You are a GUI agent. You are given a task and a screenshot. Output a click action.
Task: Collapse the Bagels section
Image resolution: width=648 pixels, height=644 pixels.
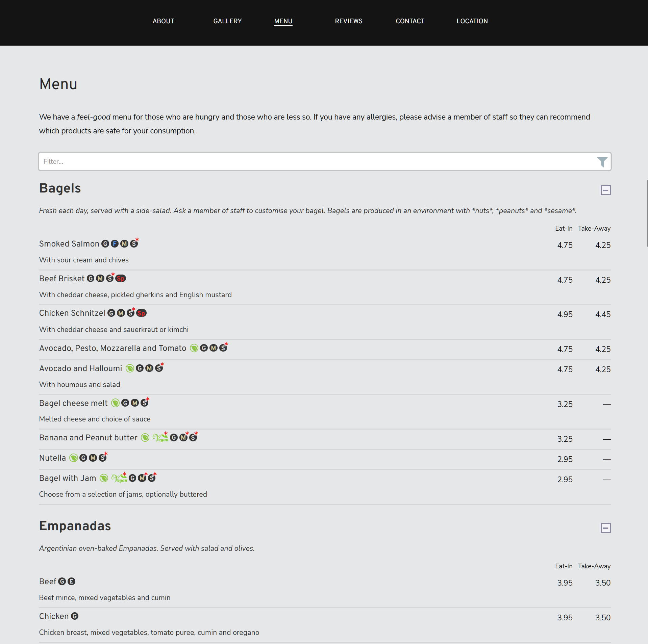[x=605, y=190]
